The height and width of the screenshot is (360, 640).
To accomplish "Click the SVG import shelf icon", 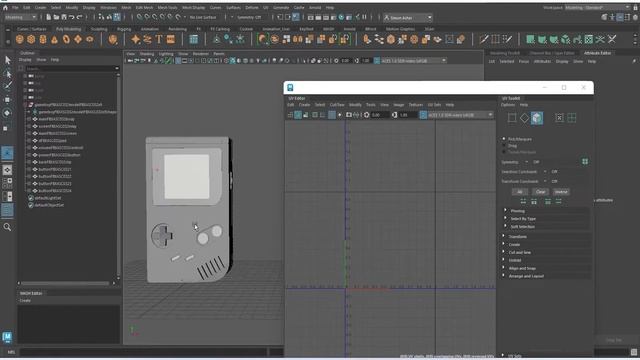I will pos(171,39).
